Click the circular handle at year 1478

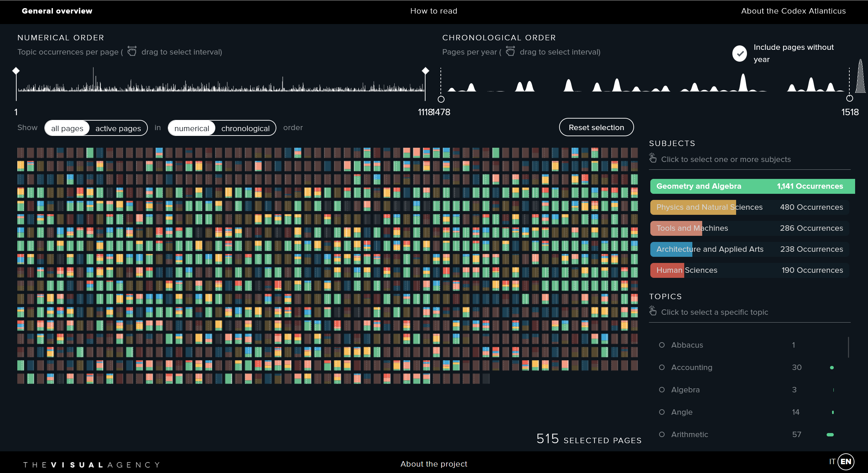tap(441, 99)
